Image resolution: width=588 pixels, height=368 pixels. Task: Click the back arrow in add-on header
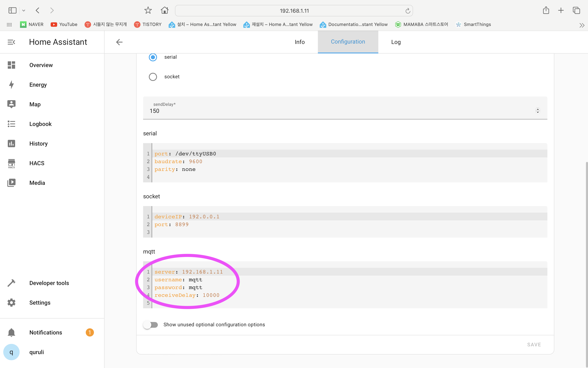[119, 42]
